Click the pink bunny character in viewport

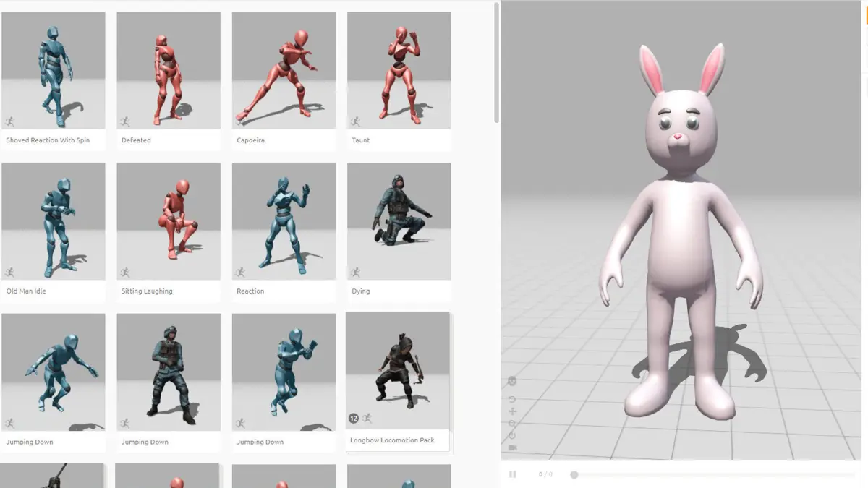tap(681, 231)
